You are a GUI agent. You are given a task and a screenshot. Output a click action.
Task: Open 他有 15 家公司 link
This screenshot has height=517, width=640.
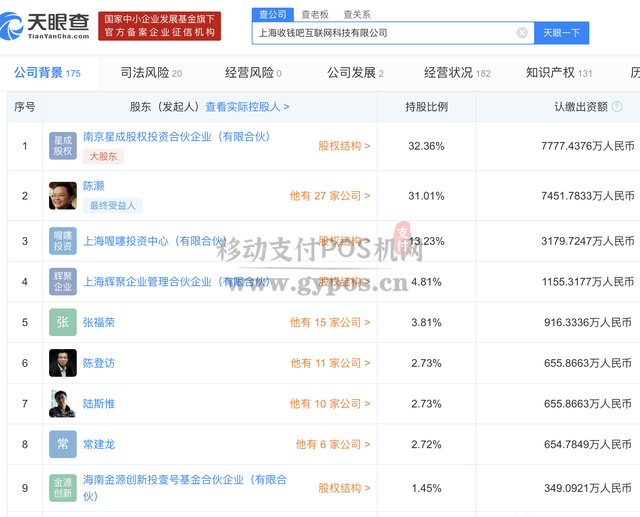[330, 322]
